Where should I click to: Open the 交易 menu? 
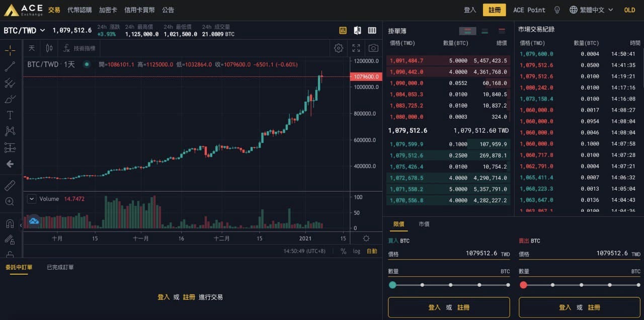[54, 10]
